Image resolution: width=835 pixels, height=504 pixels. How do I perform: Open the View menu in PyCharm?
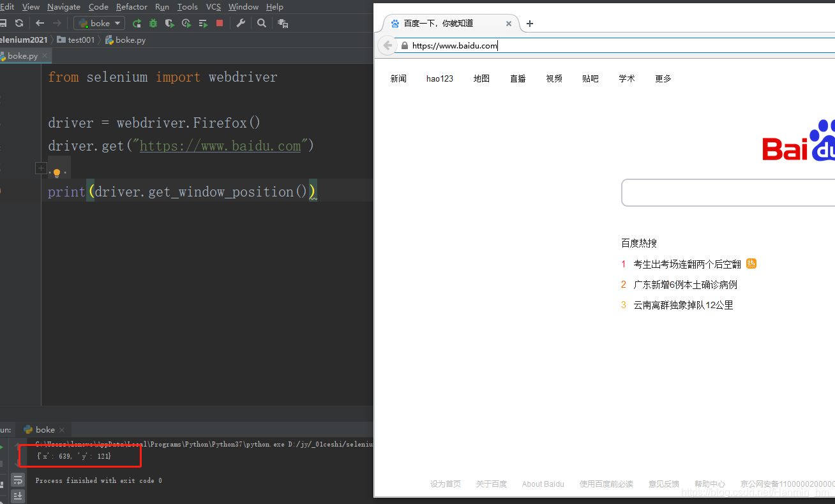[x=31, y=6]
